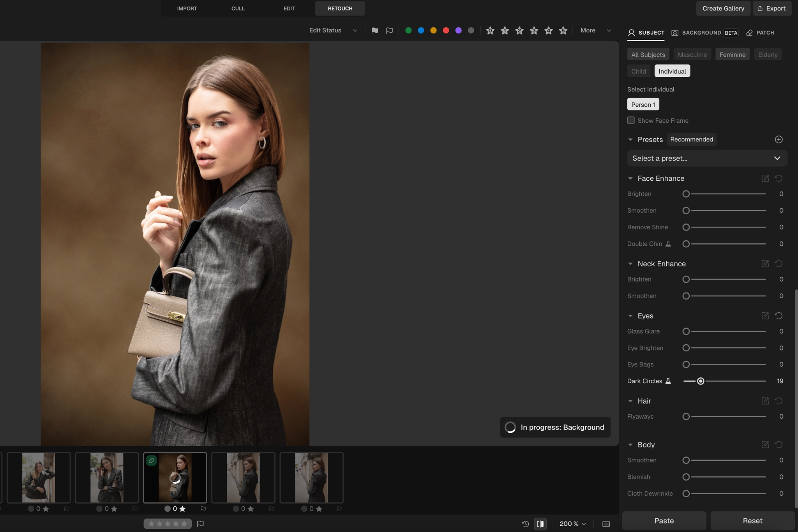The height and width of the screenshot is (532, 798).
Task: Reset the Body section
Action: point(779,444)
